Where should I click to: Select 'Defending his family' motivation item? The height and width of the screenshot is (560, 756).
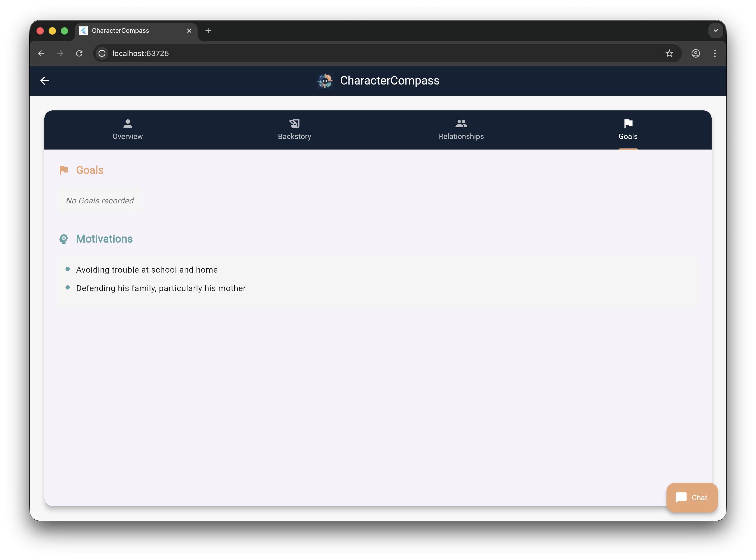[x=161, y=288]
